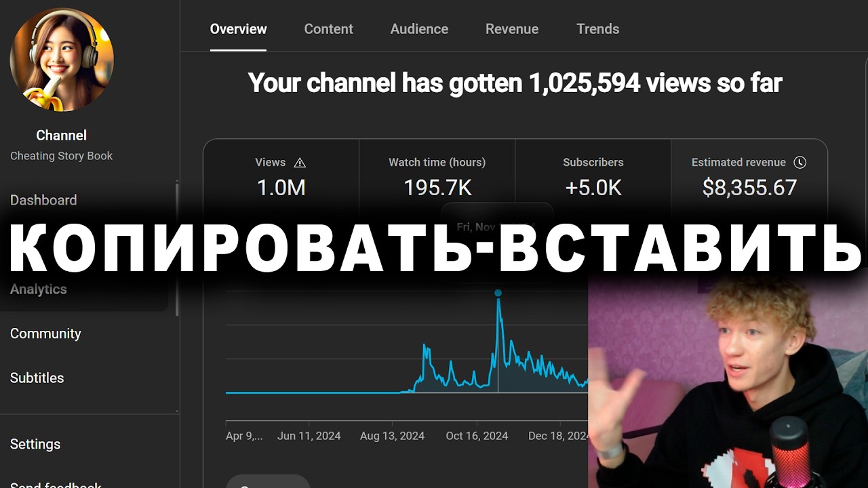The height and width of the screenshot is (488, 868).
Task: Select Analytics in the sidebar
Action: click(39, 289)
